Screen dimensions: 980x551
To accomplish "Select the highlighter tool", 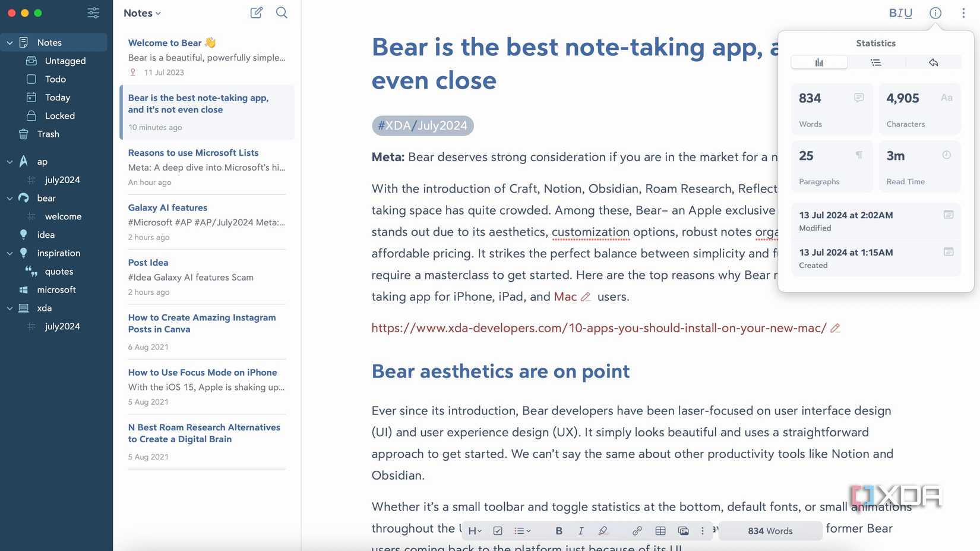I will [x=603, y=530].
